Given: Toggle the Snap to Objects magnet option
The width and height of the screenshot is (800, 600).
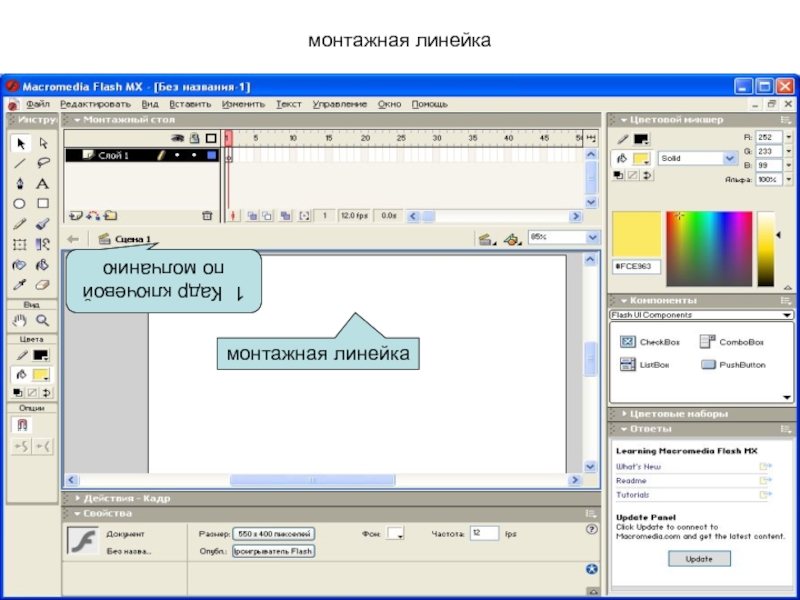Looking at the screenshot, I should tap(20, 425).
